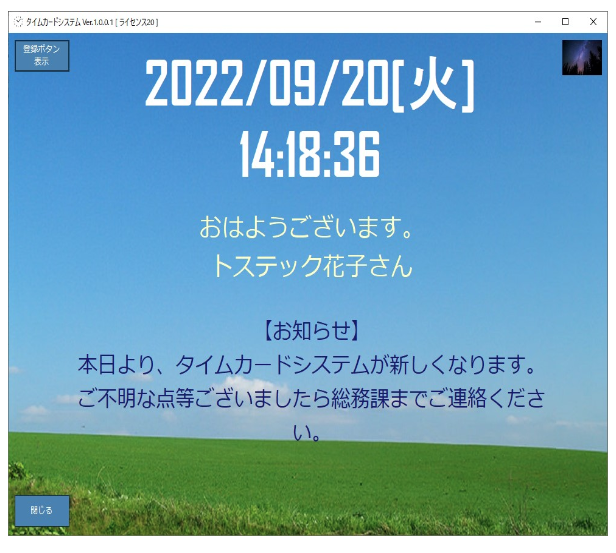616x553 pixels.
Task: Click the 【お知らせ】 notice heading
Action: click(x=310, y=330)
